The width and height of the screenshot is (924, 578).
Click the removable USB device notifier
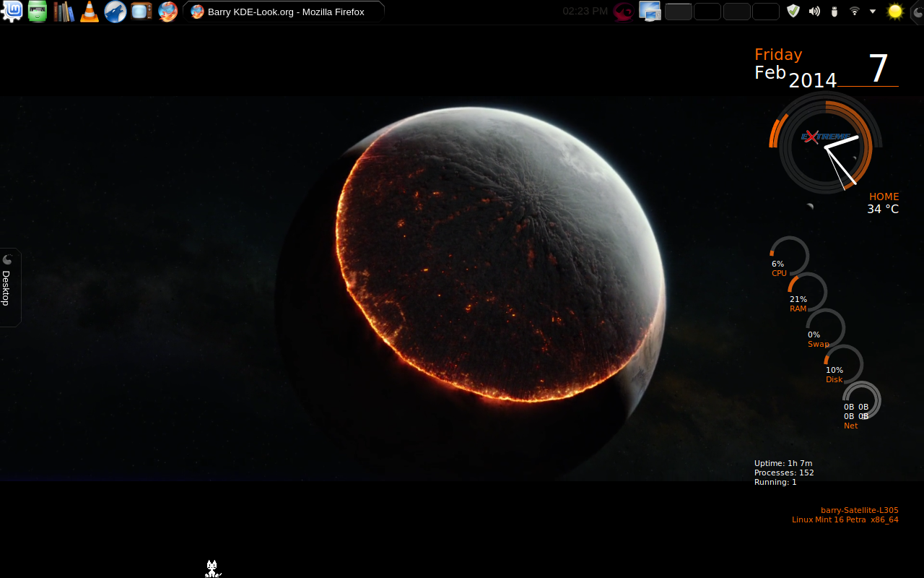click(x=834, y=11)
